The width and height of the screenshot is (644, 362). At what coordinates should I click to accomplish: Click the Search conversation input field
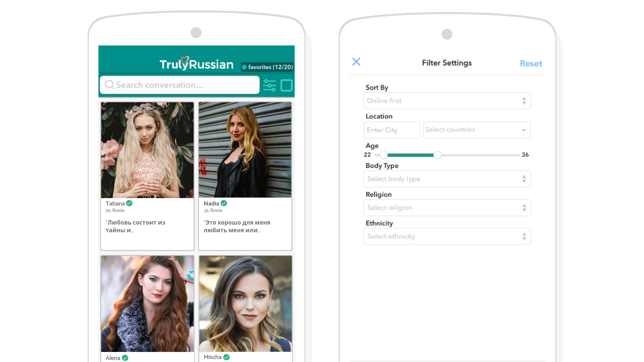tap(179, 85)
